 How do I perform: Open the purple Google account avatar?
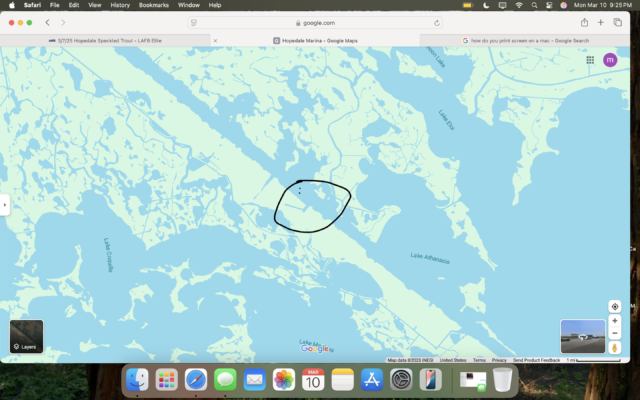(610, 60)
